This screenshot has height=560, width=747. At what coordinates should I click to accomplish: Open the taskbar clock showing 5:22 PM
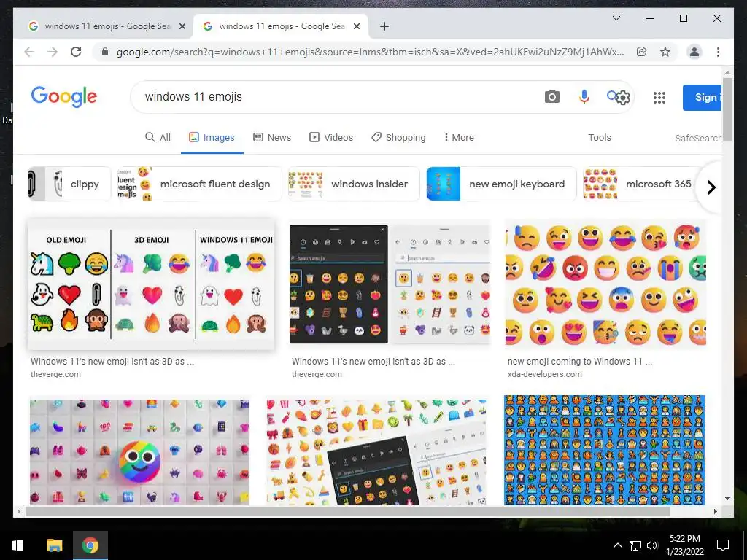click(x=684, y=545)
